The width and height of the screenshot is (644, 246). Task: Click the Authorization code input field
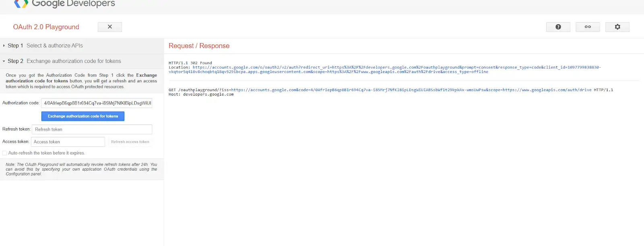(97, 103)
